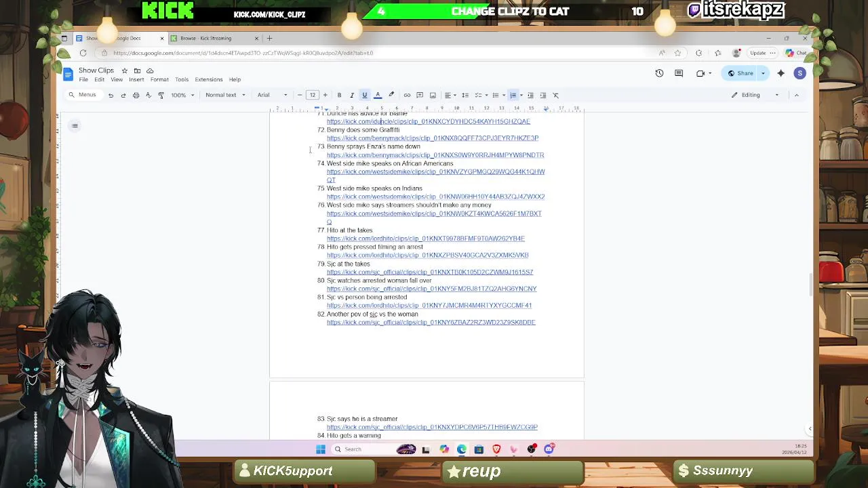Click the Redo arrow in Docs toolbar
The height and width of the screenshot is (488, 868).
(123, 95)
